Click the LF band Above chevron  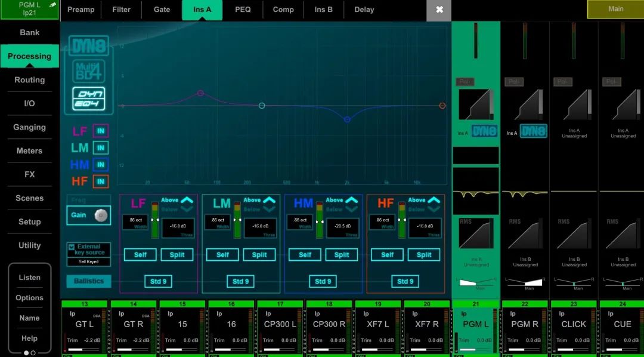[187, 201]
